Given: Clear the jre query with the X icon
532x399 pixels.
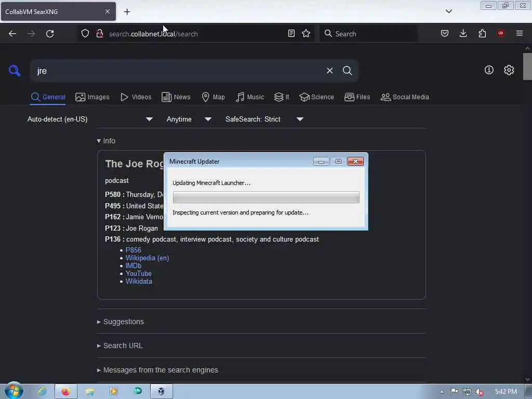Looking at the screenshot, I should coord(329,71).
